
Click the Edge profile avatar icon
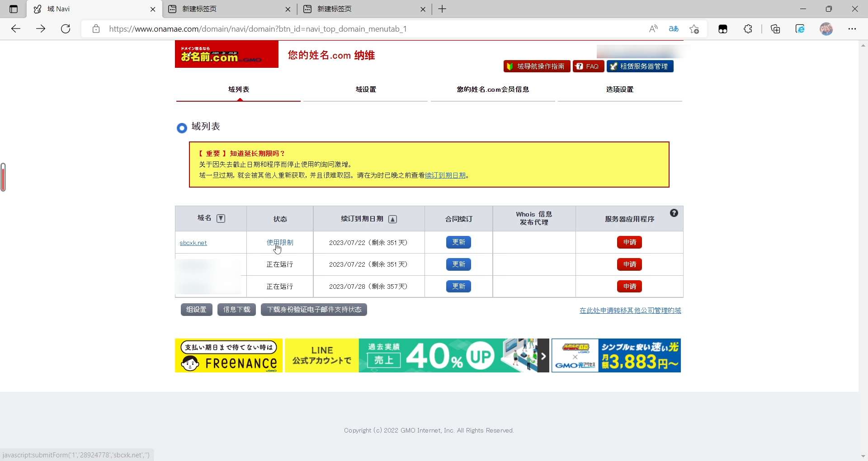click(827, 29)
